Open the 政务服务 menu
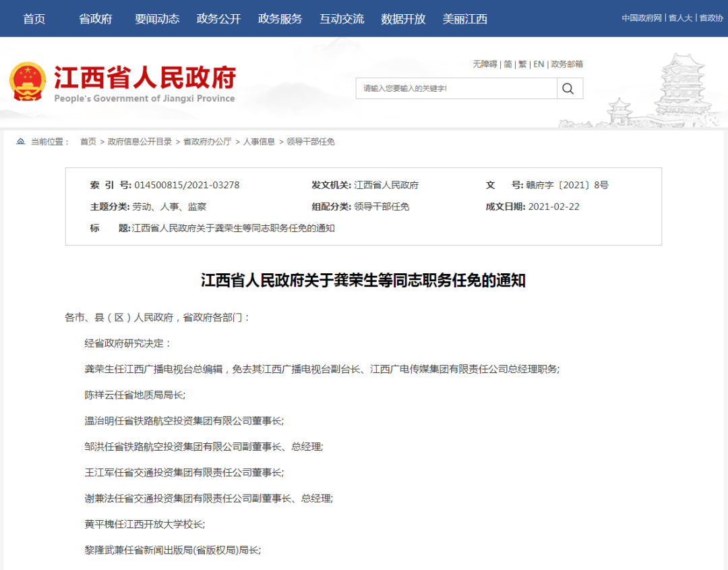The image size is (728, 570). pos(279,19)
